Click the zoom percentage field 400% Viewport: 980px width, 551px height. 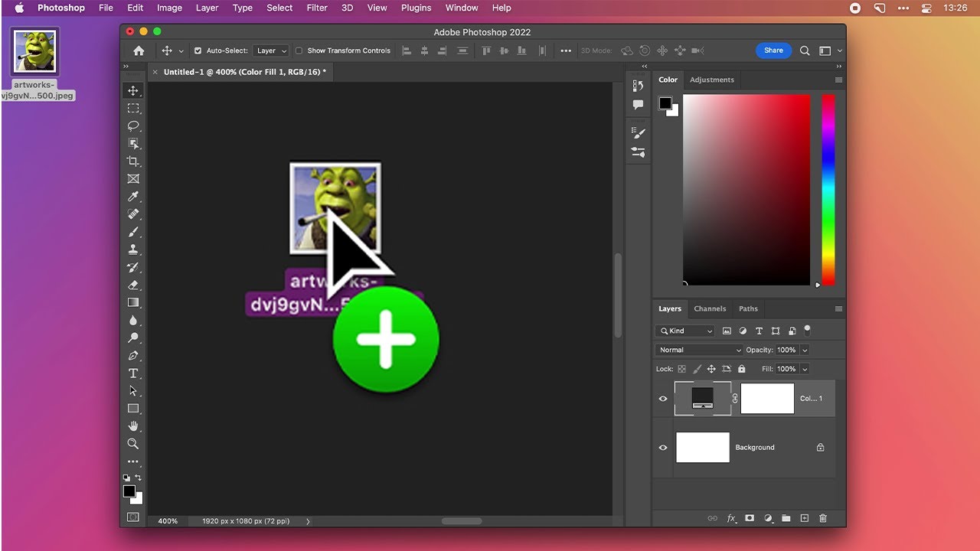(x=168, y=521)
